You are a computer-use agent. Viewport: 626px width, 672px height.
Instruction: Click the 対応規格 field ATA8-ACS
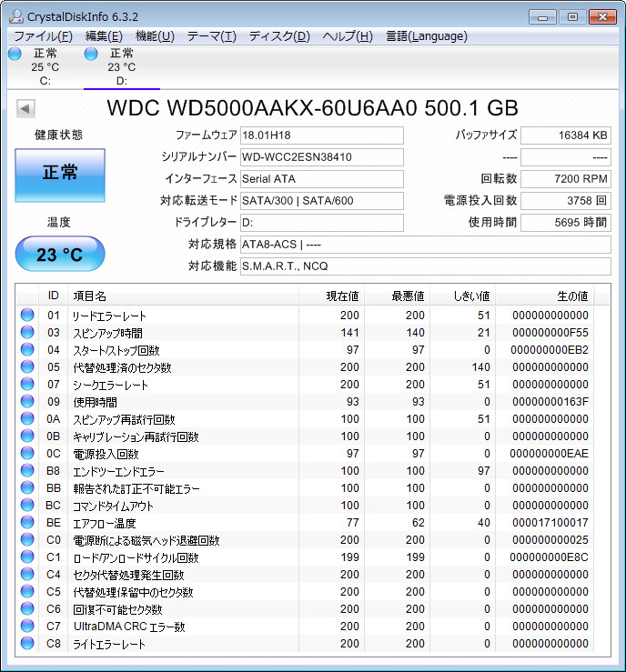[x=425, y=245]
